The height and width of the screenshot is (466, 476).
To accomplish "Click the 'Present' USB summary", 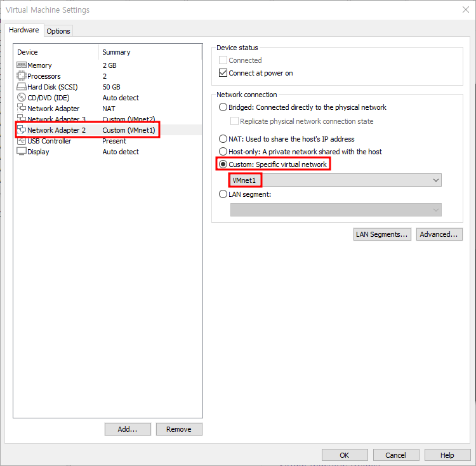I will 114,141.
